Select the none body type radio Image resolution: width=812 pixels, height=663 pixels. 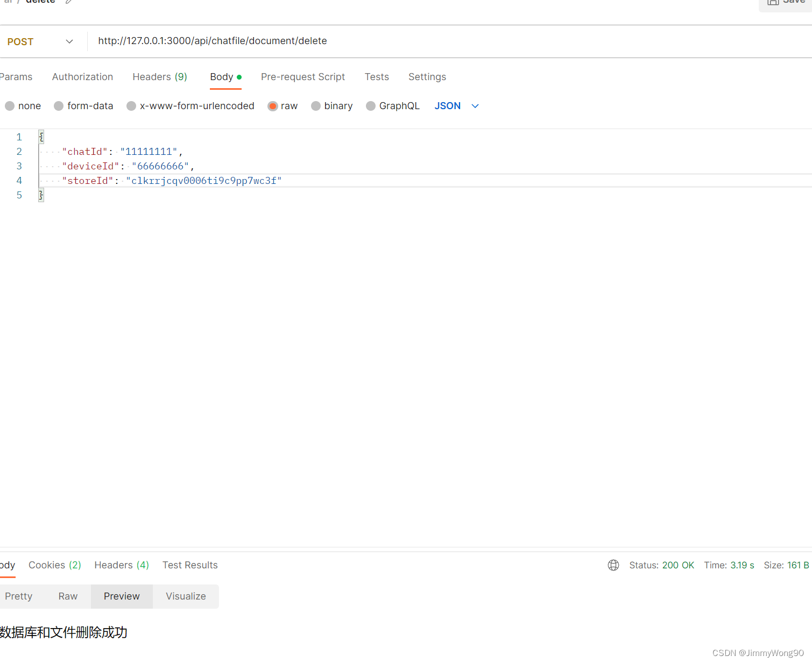click(x=10, y=106)
